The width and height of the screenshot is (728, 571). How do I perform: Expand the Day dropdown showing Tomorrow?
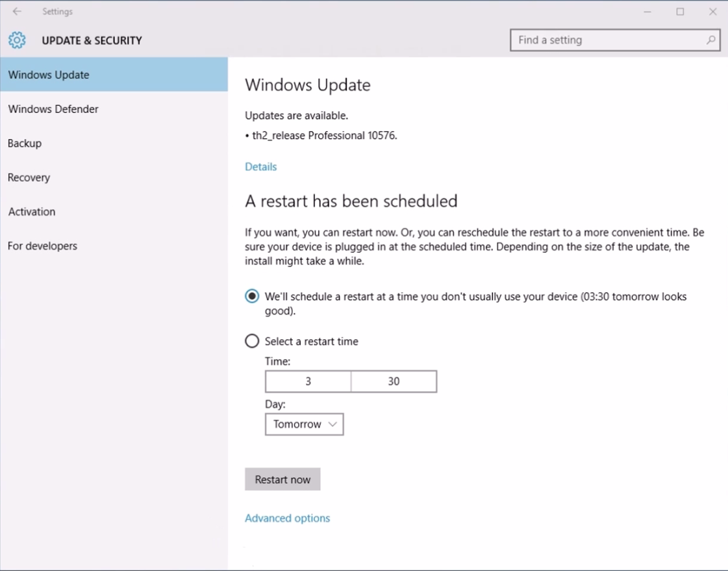coord(304,424)
